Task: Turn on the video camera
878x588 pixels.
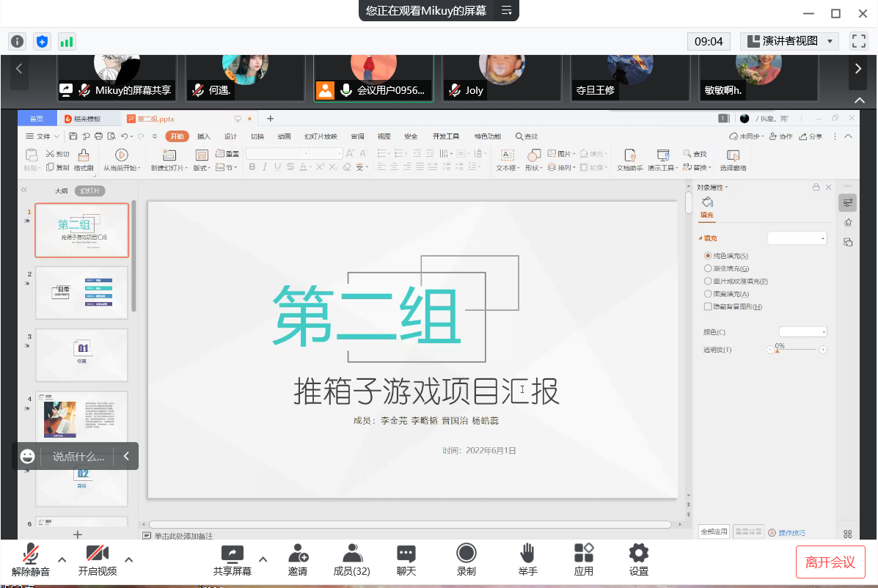Action: point(97,554)
